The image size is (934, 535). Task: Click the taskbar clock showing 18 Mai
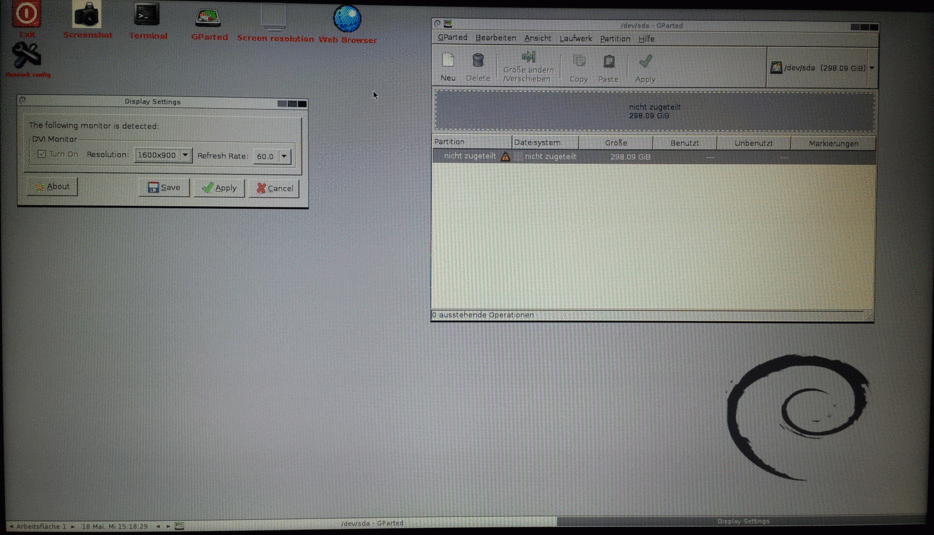tap(114, 527)
